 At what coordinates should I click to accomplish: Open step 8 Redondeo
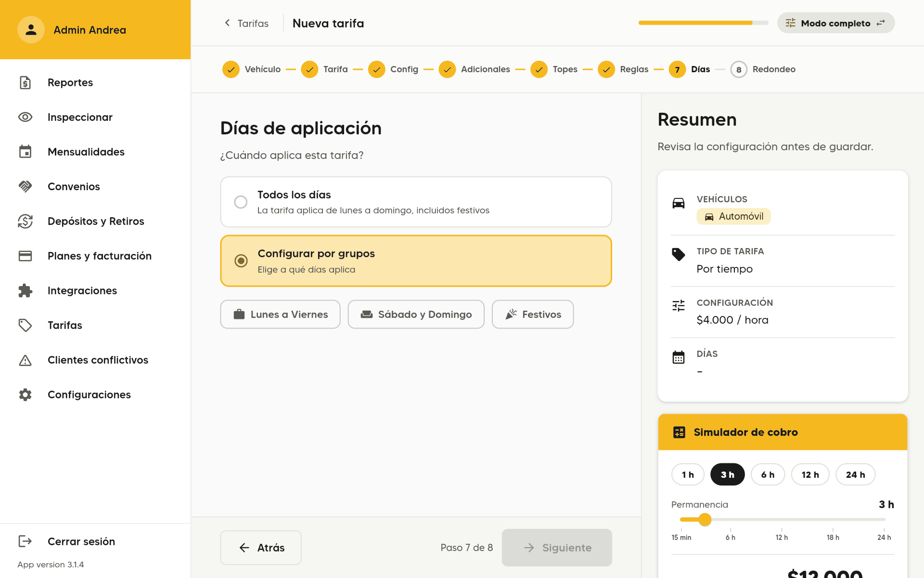(x=763, y=69)
